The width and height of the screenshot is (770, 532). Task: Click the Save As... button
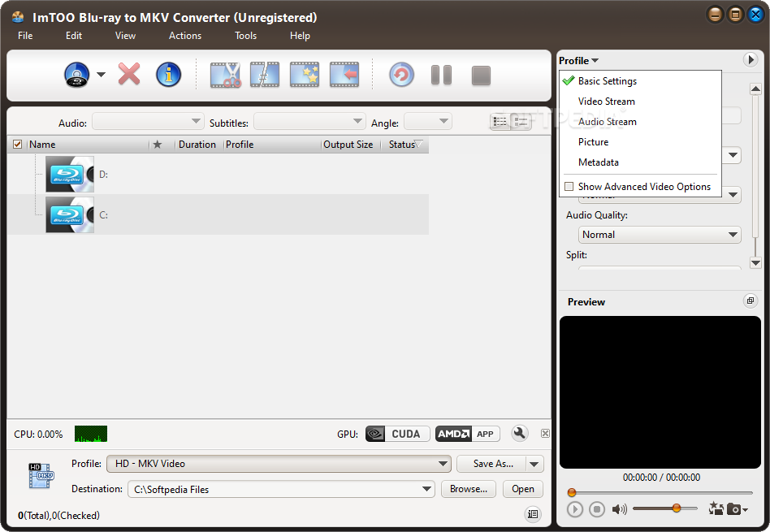492,463
